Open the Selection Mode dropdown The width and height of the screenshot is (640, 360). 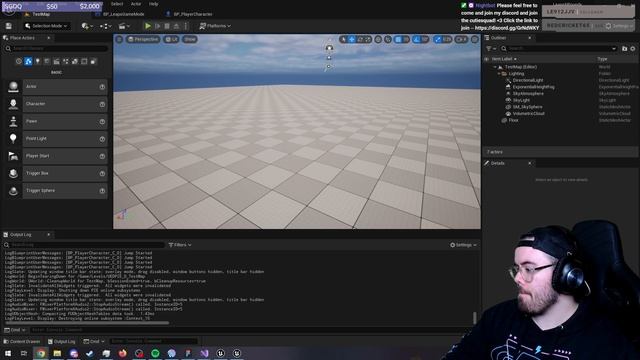click(46, 26)
